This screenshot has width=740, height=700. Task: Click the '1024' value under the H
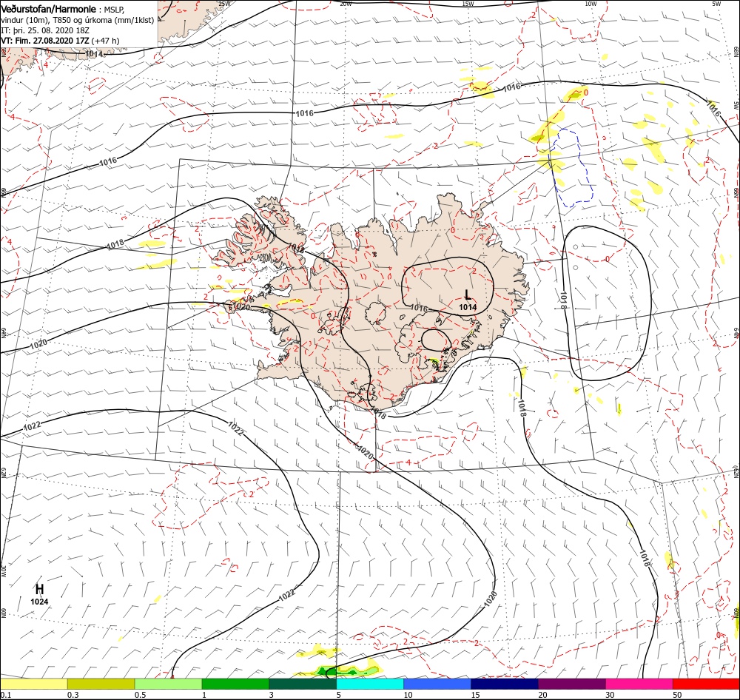[40, 602]
